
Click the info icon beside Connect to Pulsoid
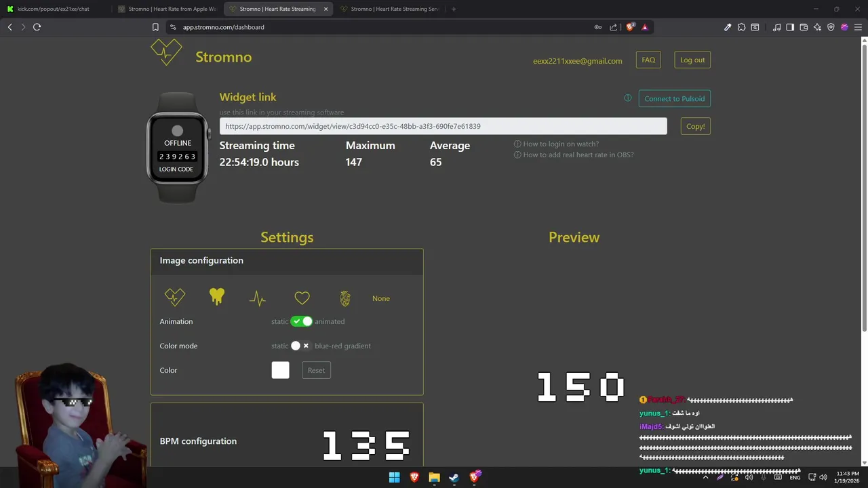pyautogui.click(x=628, y=98)
